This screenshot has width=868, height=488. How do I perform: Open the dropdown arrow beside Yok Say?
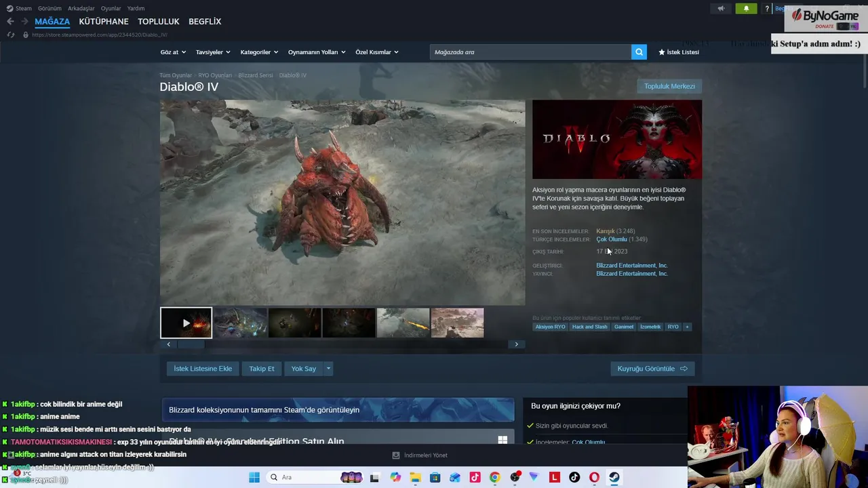click(328, 369)
